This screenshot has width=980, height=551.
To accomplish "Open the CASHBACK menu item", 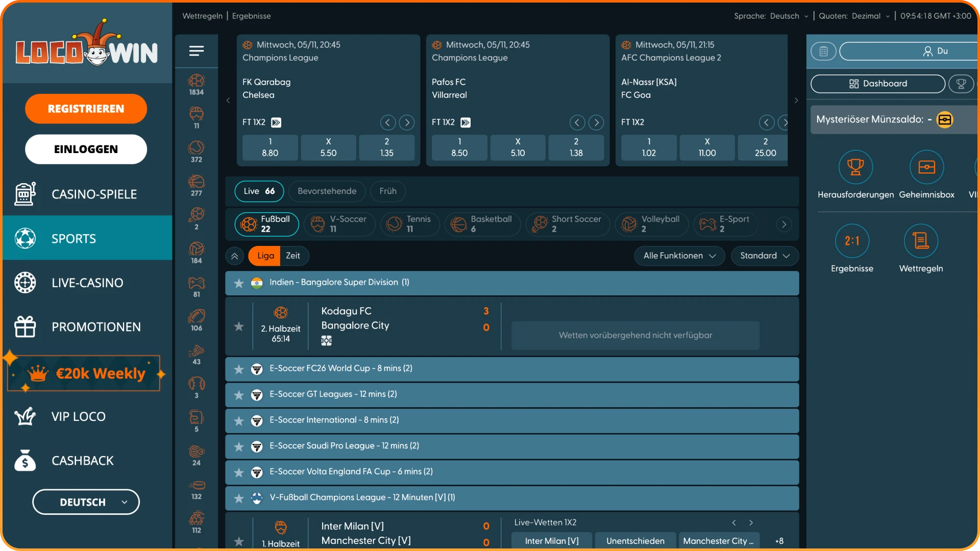I will coord(87,460).
